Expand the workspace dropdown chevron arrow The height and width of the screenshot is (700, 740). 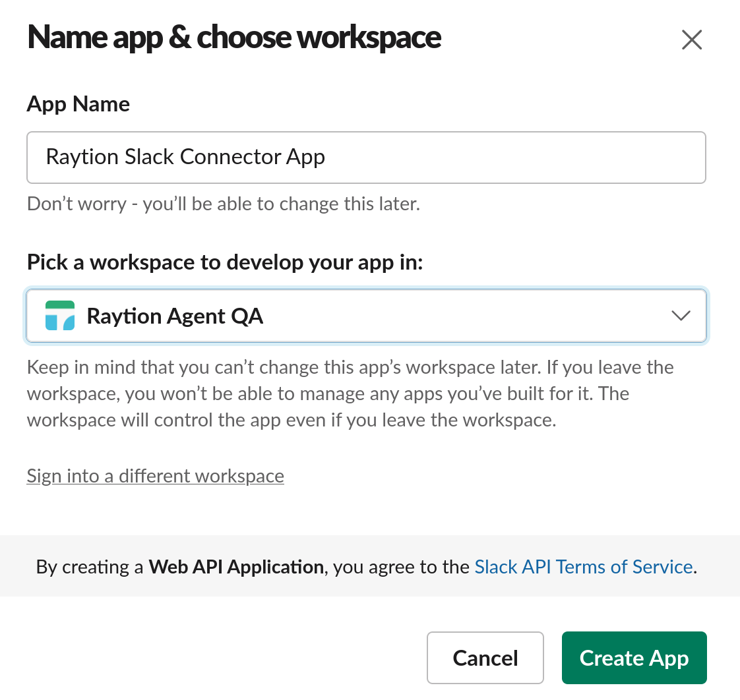coord(680,316)
